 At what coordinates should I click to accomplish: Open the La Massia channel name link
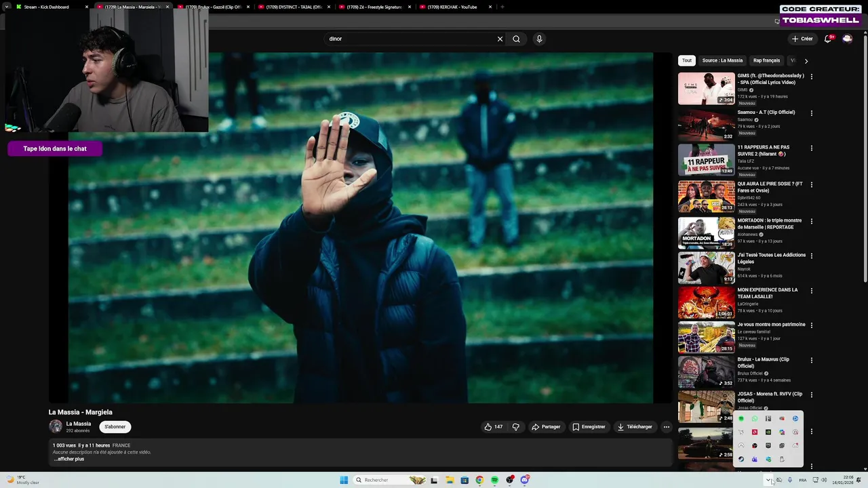coord(79,424)
